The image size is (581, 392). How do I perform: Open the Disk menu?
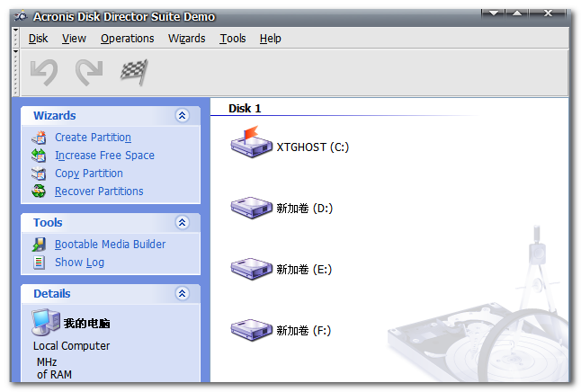pyautogui.click(x=38, y=39)
